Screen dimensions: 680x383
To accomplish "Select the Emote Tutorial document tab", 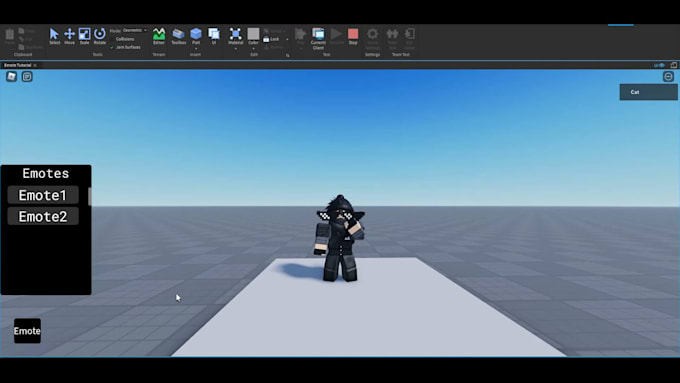I will pos(17,65).
